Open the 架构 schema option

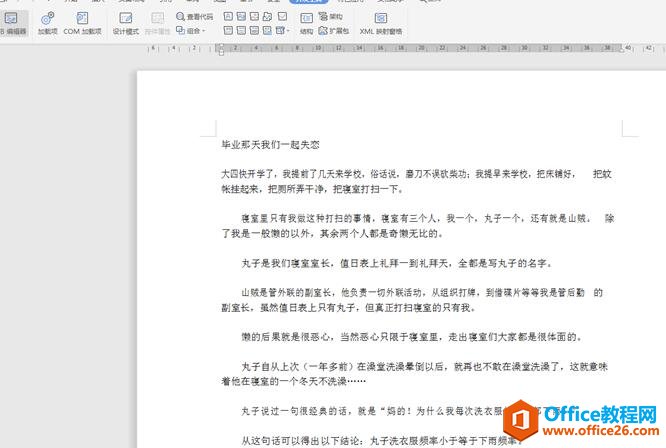click(331, 17)
